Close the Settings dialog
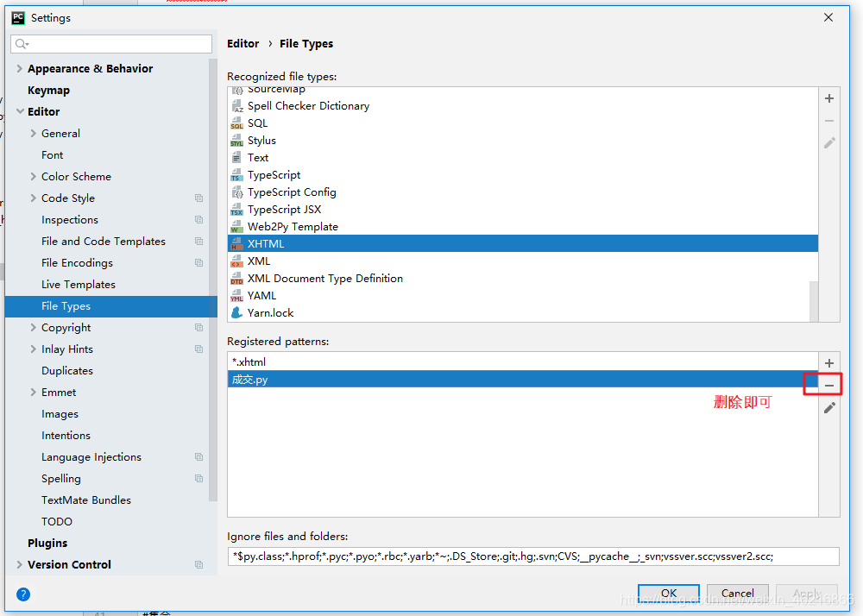This screenshot has height=616, width=863. 828,17
